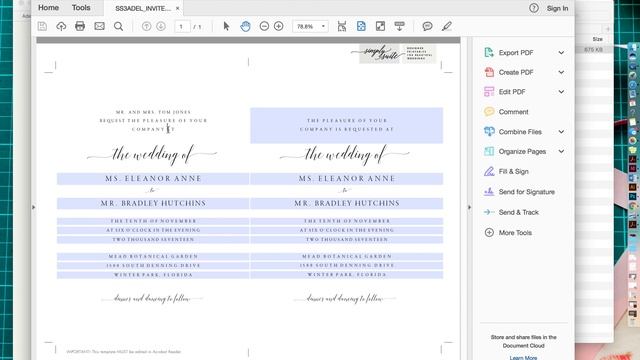Select the highlight pen tool
This screenshot has width=640, height=360.
tap(447, 27)
